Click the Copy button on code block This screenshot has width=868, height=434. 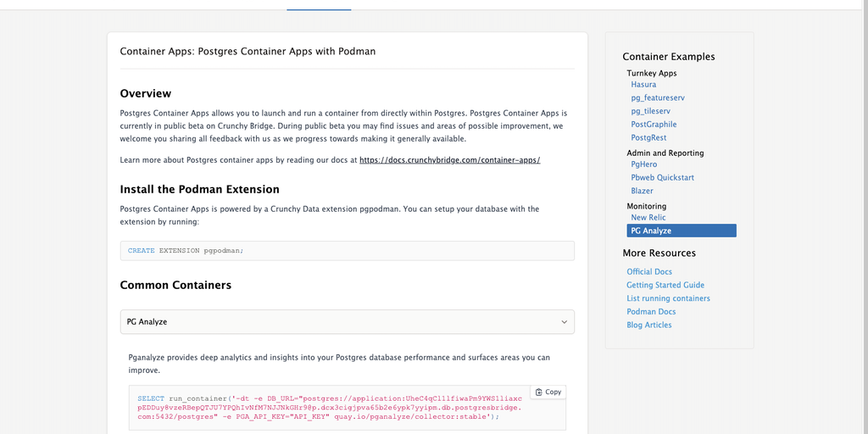548,392
